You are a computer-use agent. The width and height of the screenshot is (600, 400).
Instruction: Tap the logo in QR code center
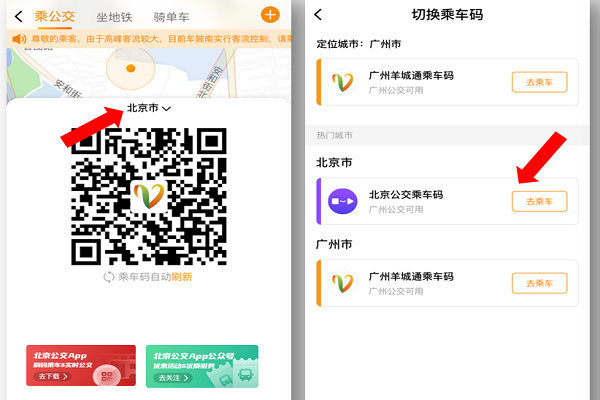149,196
